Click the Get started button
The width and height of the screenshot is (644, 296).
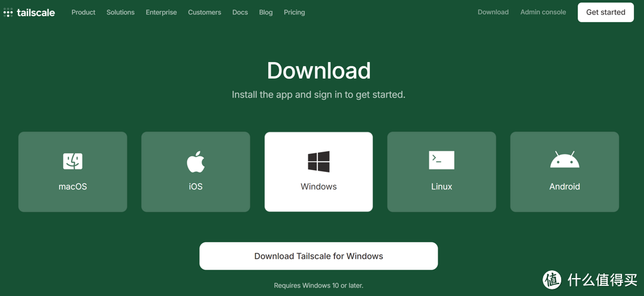click(x=606, y=13)
